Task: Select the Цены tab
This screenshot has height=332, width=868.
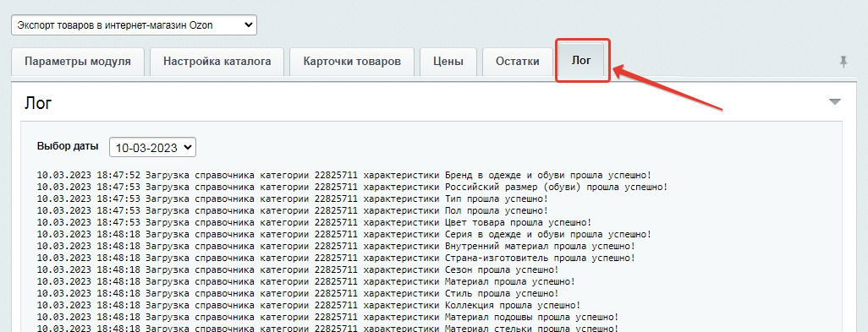Action: point(448,62)
